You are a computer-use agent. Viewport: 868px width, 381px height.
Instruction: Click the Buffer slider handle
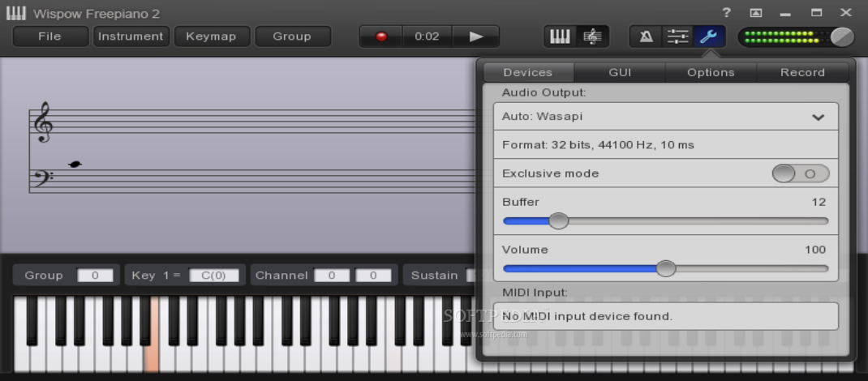click(559, 221)
